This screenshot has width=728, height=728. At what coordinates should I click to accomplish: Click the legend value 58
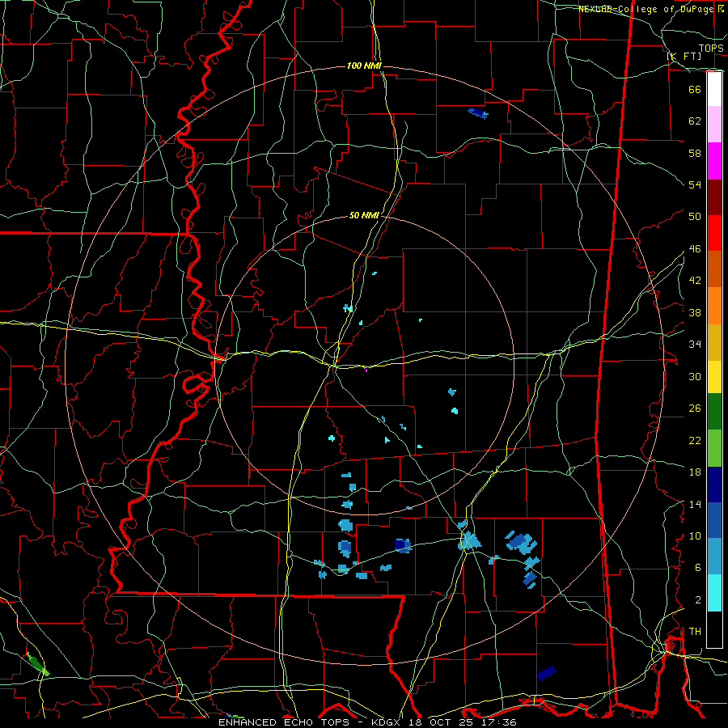click(x=695, y=153)
